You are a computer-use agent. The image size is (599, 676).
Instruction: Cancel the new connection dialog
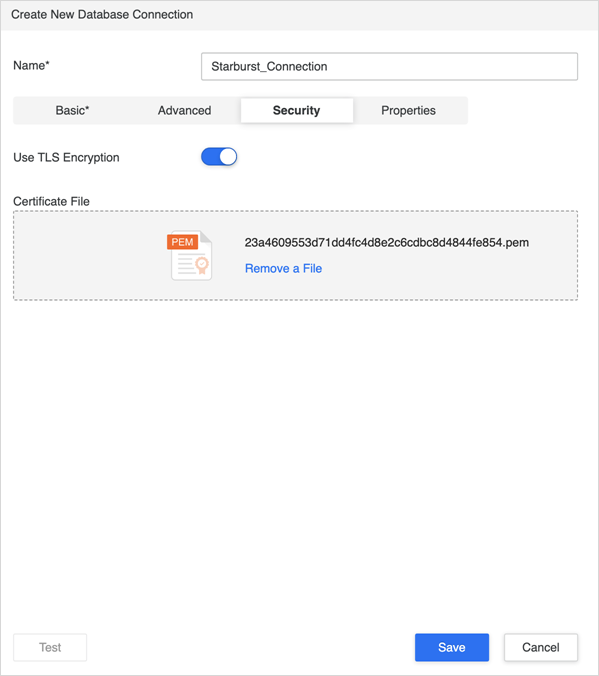coord(541,647)
